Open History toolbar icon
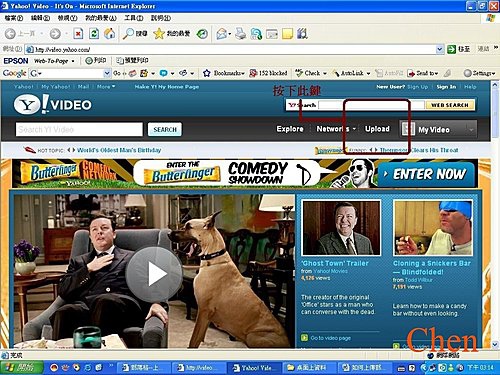The width and height of the screenshot is (500, 375). [x=202, y=33]
